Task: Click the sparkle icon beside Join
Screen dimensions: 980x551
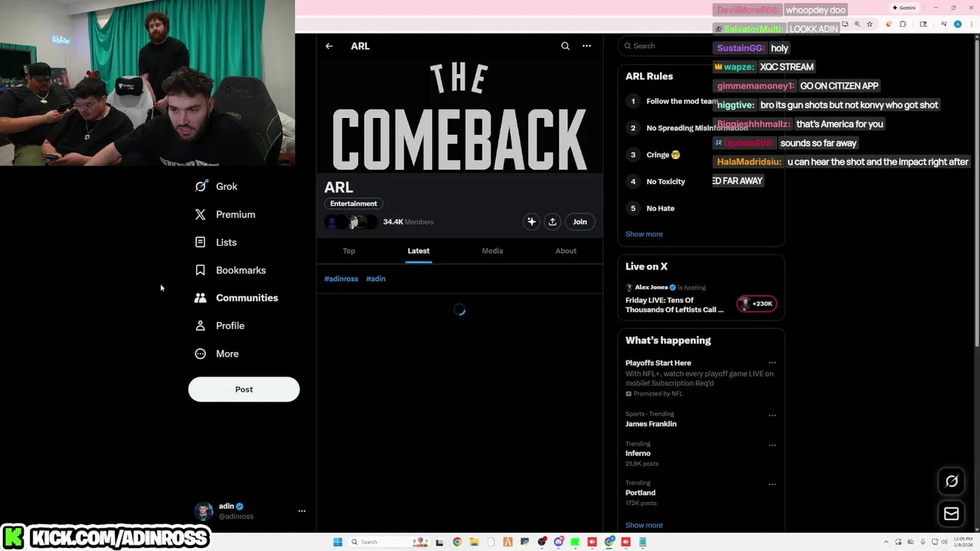Action: click(531, 222)
